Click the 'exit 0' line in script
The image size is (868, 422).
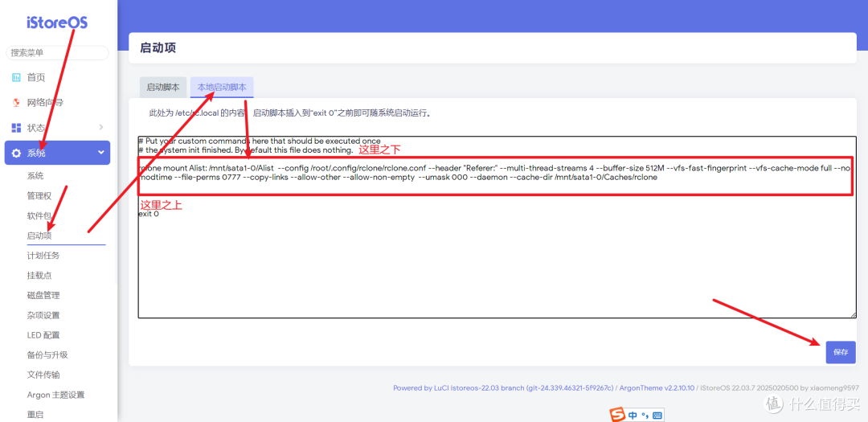pos(149,213)
